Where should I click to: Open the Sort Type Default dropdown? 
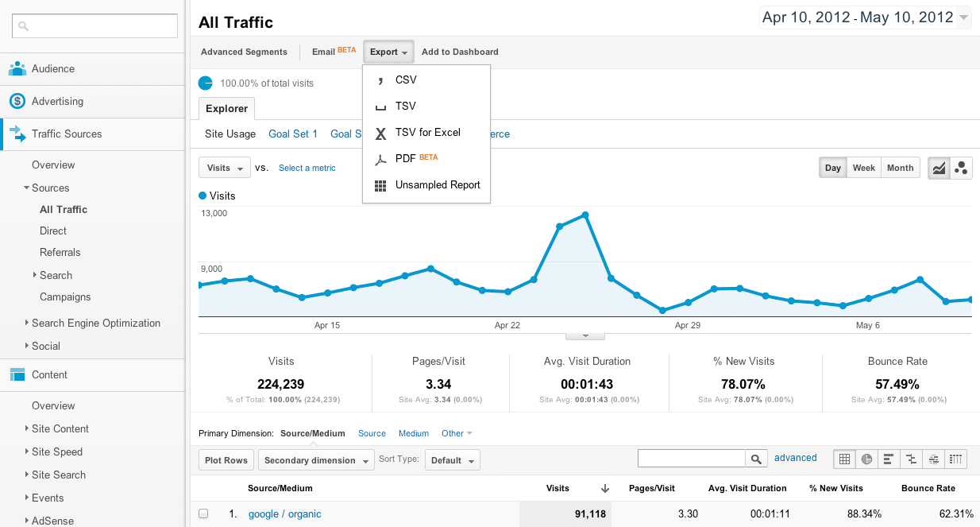pos(452,460)
